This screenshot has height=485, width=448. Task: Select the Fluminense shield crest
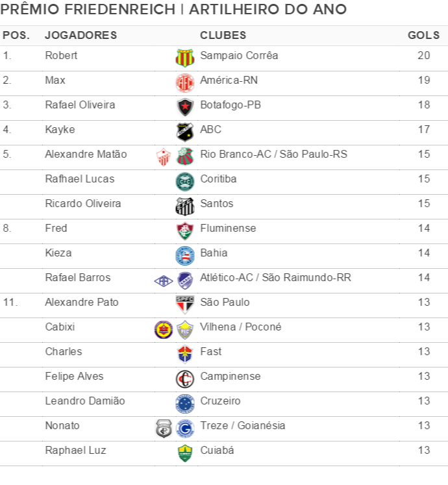(x=185, y=230)
